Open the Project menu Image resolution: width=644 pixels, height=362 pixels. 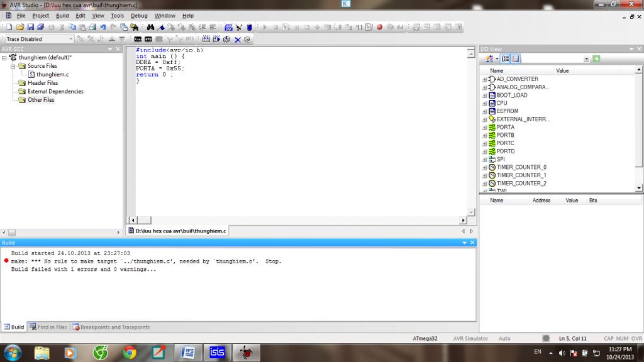coord(40,16)
